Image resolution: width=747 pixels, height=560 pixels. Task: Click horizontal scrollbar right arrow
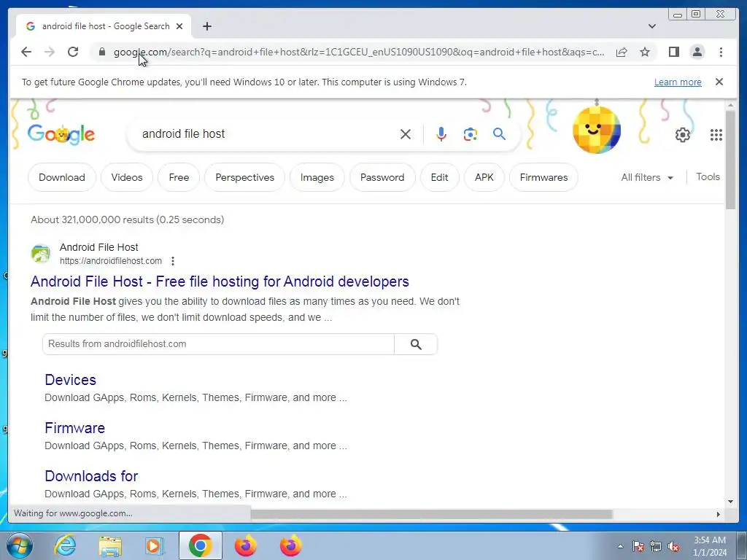click(719, 514)
